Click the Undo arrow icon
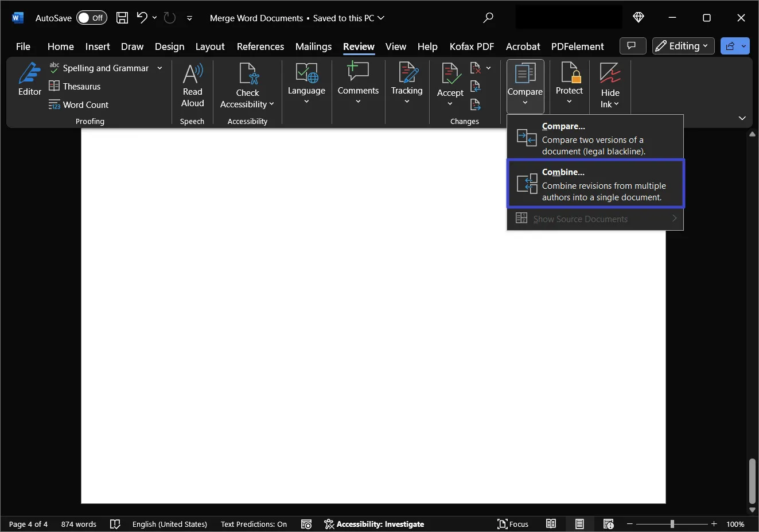Screen dimensions: 759x532 coord(142,18)
